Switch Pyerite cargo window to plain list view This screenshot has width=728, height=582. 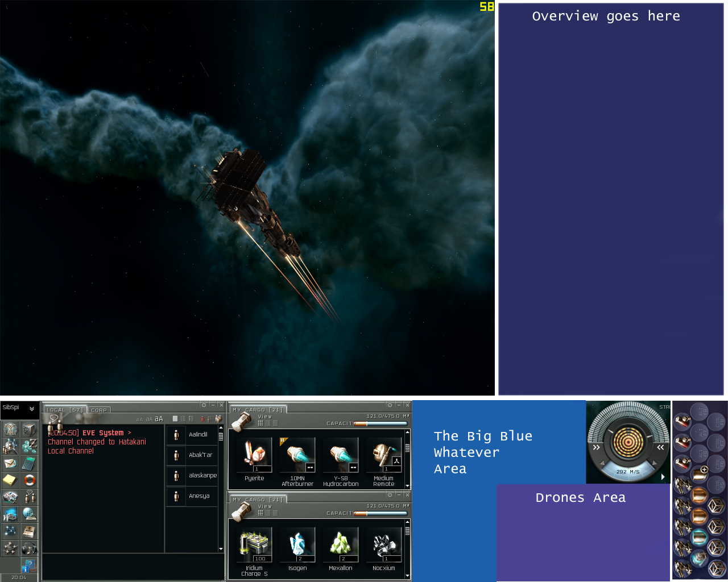[275, 423]
